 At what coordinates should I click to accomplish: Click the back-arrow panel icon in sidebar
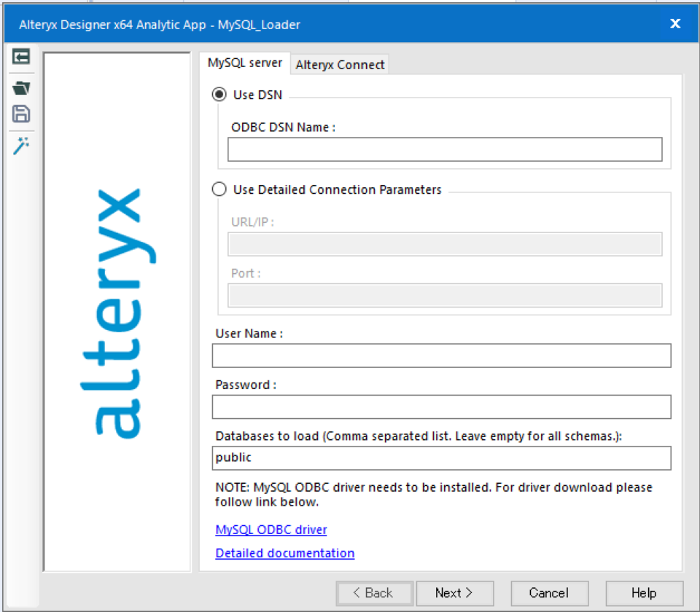[x=21, y=57]
